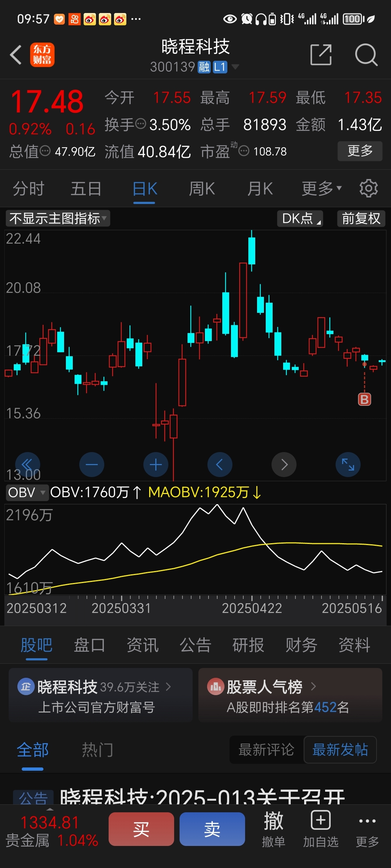Switch to 周K chart tab
The image size is (391, 868).
(202, 188)
